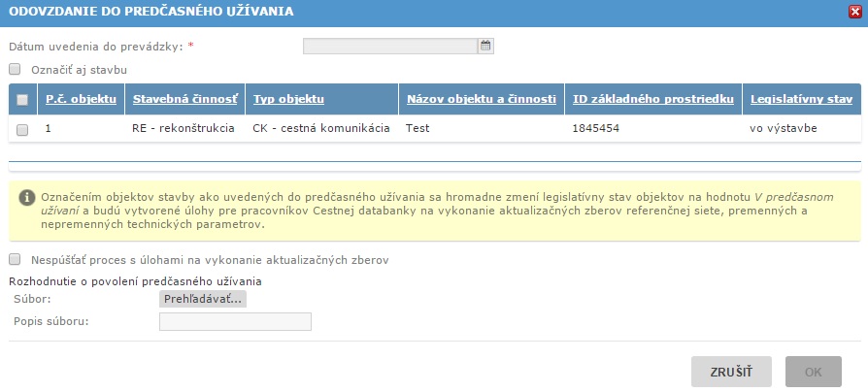This screenshot has height=392, width=868.
Task: Sort by 'P.č. objektu' column header
Action: point(81,99)
